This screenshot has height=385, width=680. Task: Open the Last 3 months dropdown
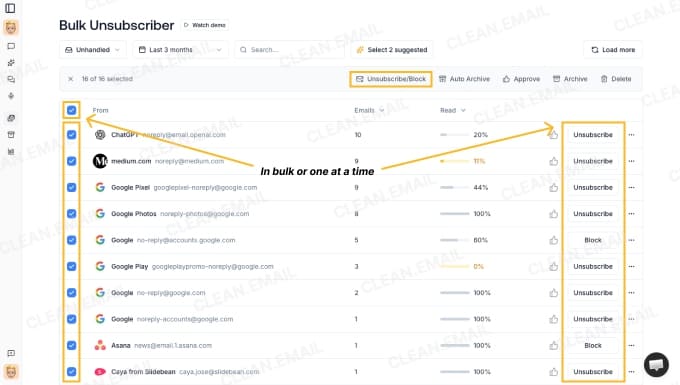click(x=180, y=50)
